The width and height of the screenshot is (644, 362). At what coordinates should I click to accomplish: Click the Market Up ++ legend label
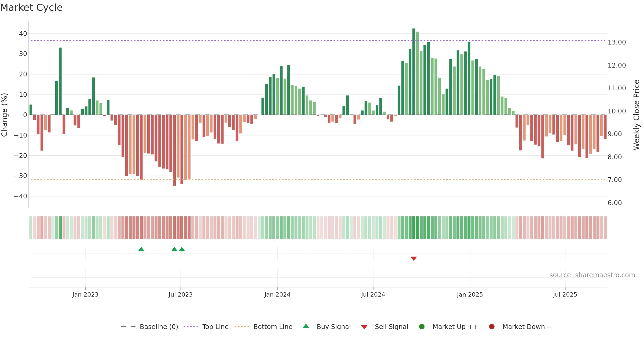455,327
